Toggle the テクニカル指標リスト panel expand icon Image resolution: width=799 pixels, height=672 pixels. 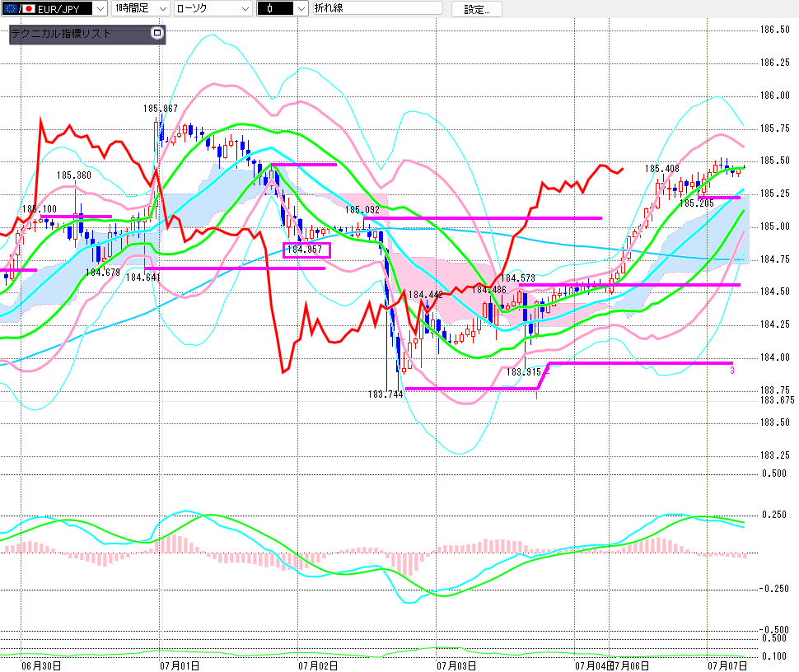click(157, 33)
